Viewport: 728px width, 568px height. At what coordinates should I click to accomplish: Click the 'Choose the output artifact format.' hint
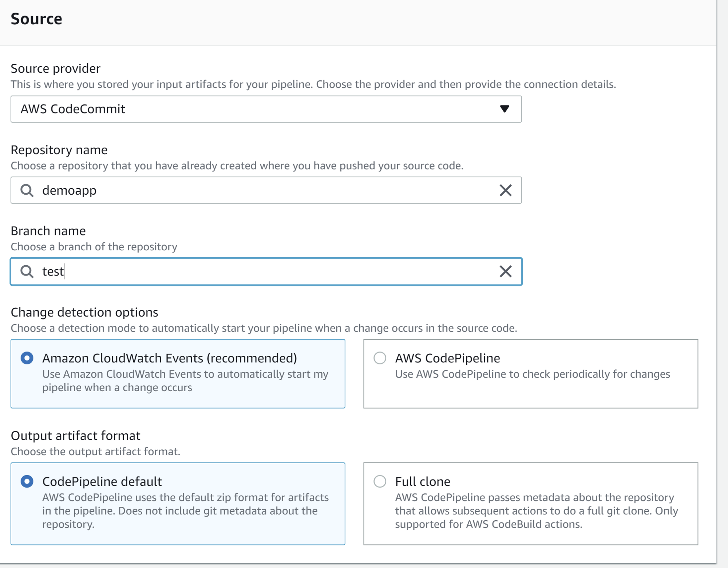pyautogui.click(x=95, y=452)
